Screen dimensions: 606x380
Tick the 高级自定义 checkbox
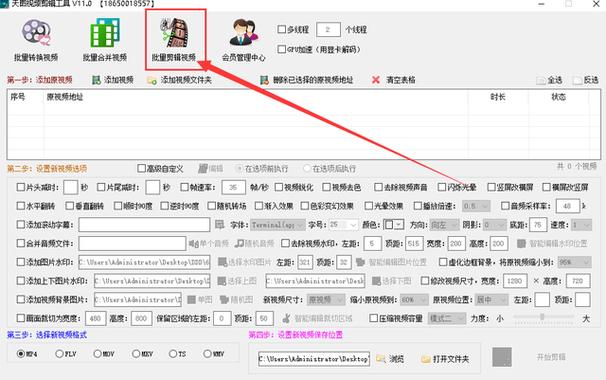pos(141,169)
